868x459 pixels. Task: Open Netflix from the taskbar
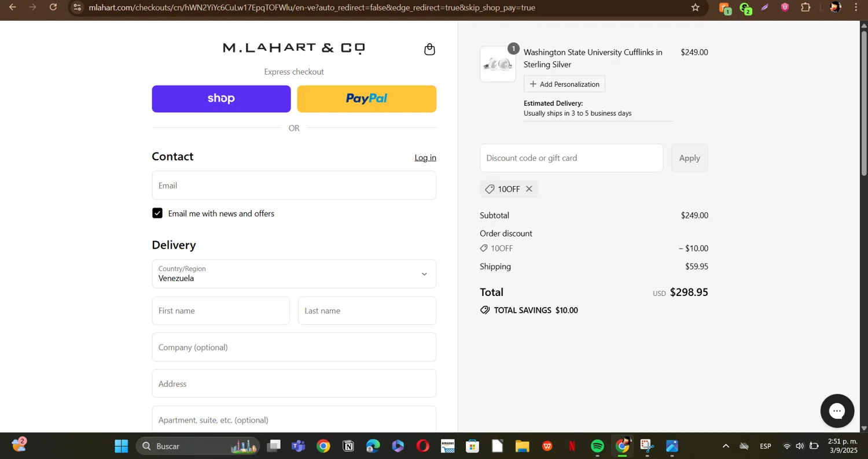pyautogui.click(x=572, y=446)
